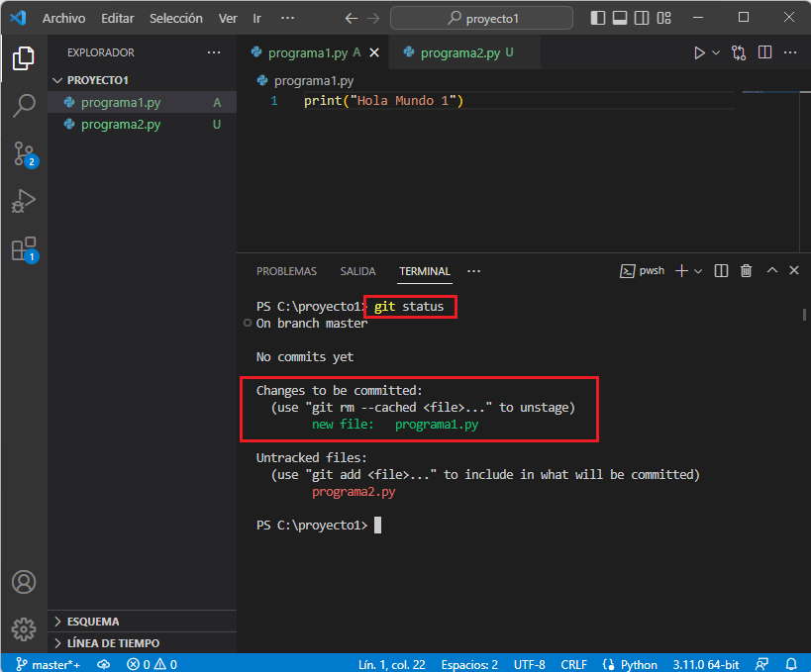Open programa1.py in the explorer tree
The width and height of the screenshot is (811, 672).
[142, 102]
